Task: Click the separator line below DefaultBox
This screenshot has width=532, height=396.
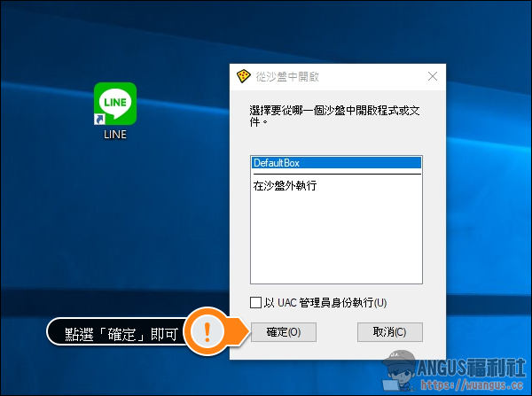Action: (336, 174)
